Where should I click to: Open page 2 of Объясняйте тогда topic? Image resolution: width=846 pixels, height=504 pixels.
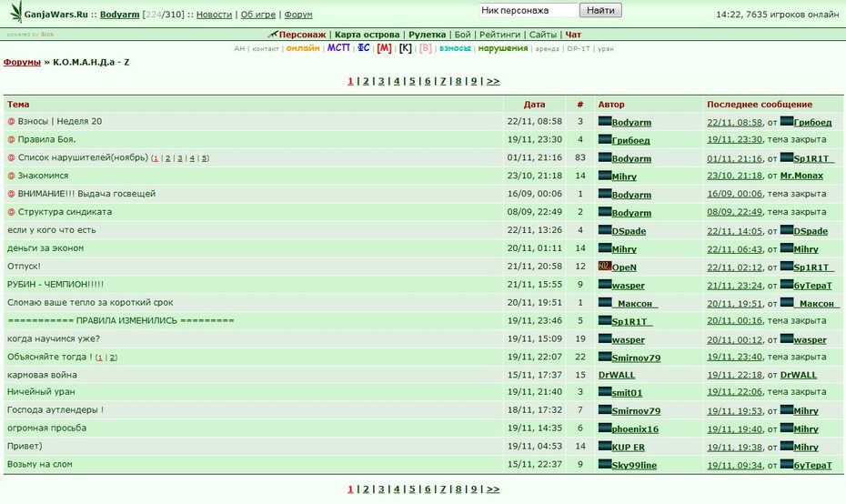coord(113,358)
